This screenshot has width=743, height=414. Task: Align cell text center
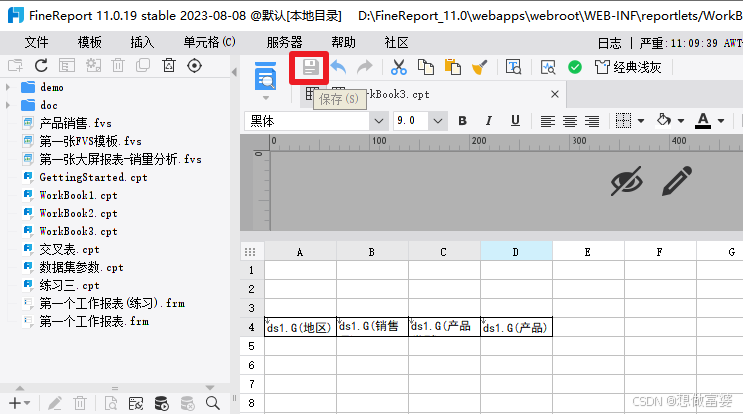click(570, 121)
